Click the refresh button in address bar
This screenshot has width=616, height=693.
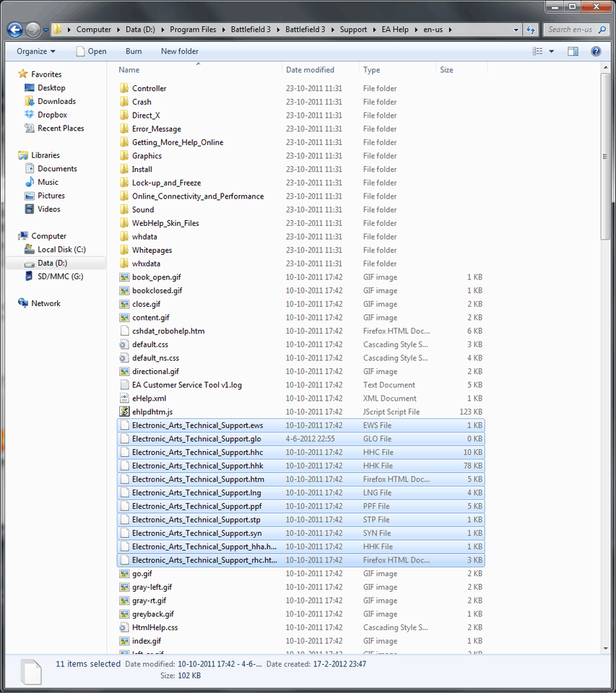point(530,30)
